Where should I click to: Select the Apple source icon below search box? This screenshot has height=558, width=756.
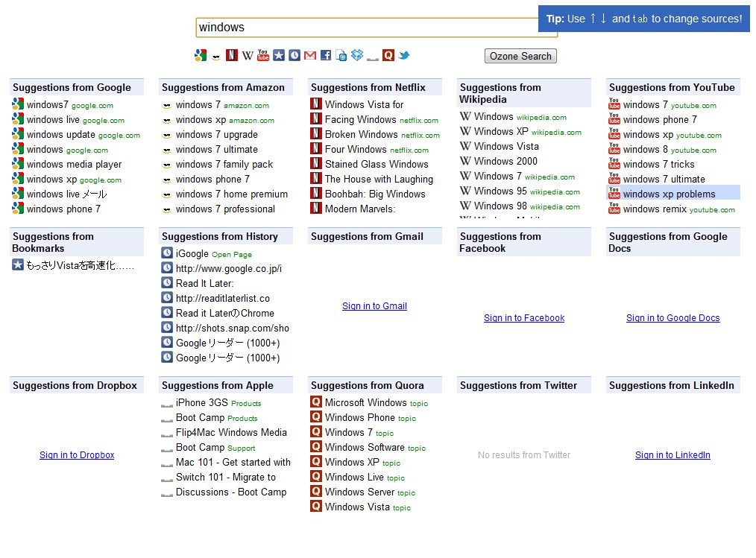tap(372, 59)
